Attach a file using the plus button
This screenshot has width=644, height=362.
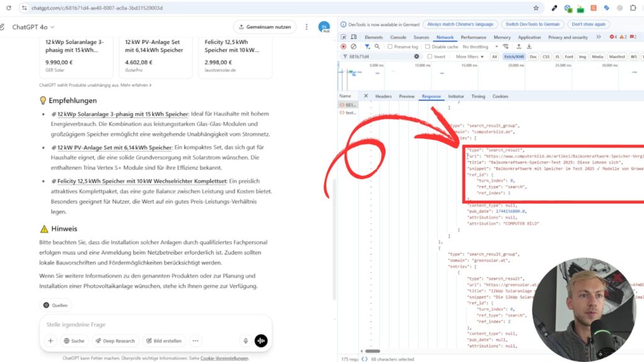tap(50, 341)
